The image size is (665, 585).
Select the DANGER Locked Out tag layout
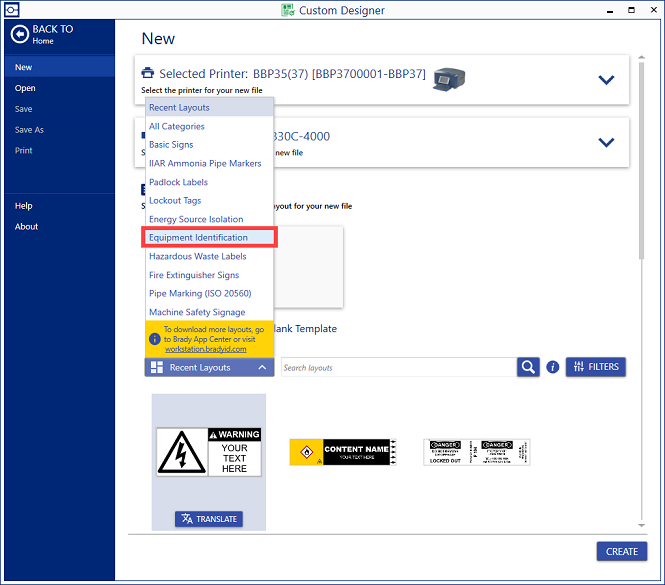[x=477, y=452]
